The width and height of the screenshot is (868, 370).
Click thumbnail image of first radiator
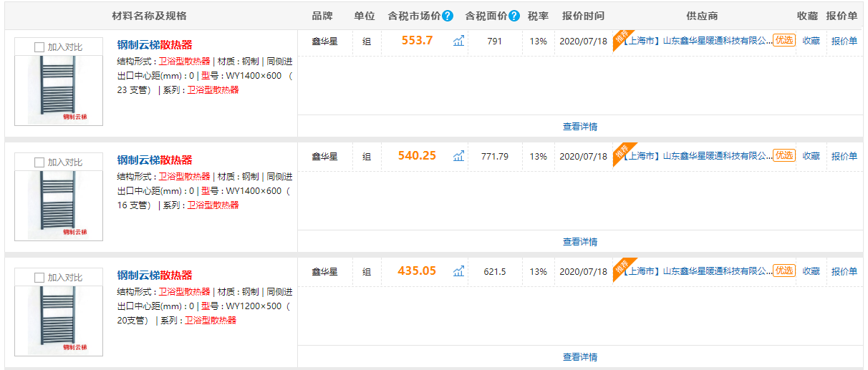(x=59, y=89)
